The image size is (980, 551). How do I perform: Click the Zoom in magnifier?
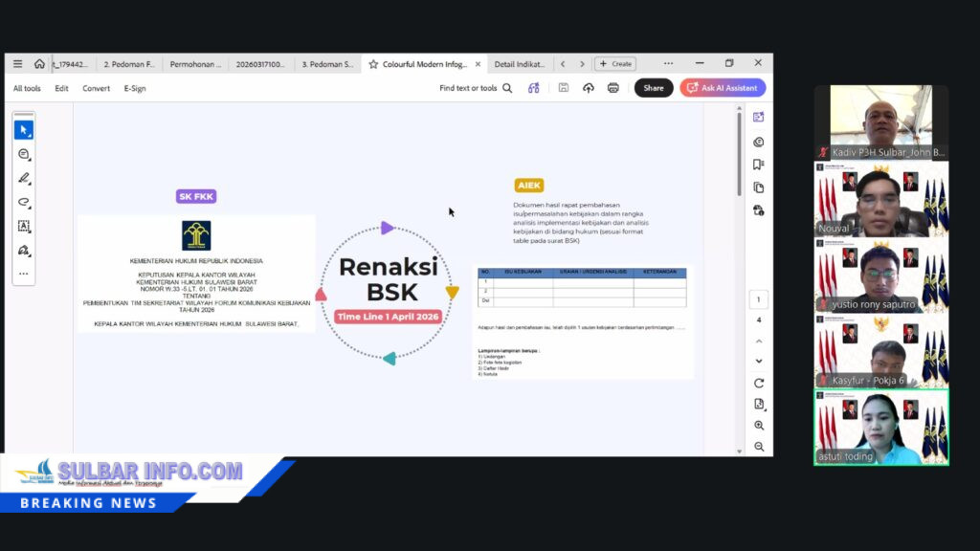[759, 426]
